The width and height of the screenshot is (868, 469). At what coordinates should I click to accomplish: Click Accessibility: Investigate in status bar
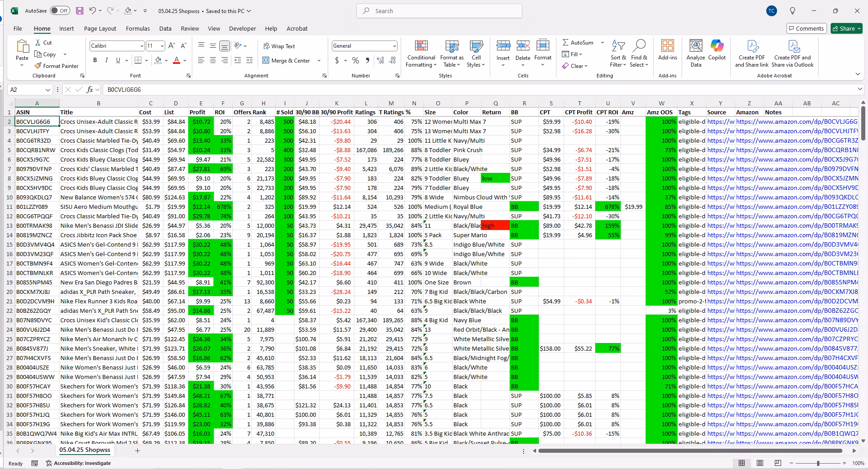tap(79, 463)
